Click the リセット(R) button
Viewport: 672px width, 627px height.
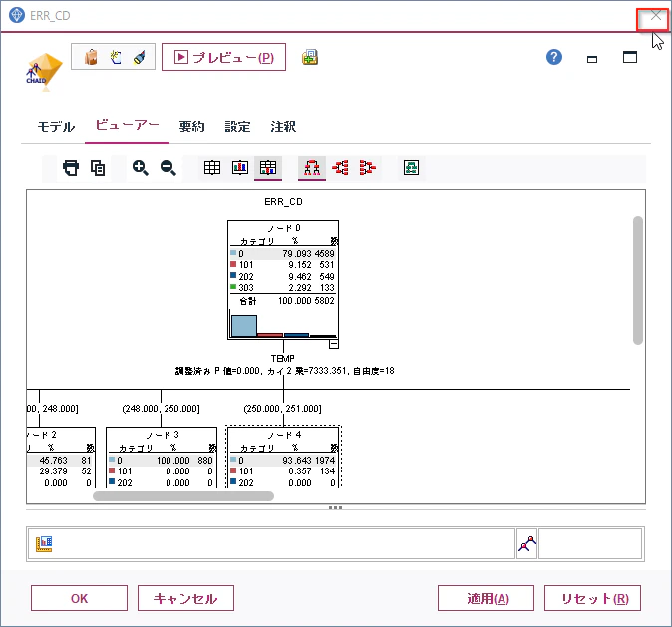pyautogui.click(x=592, y=598)
